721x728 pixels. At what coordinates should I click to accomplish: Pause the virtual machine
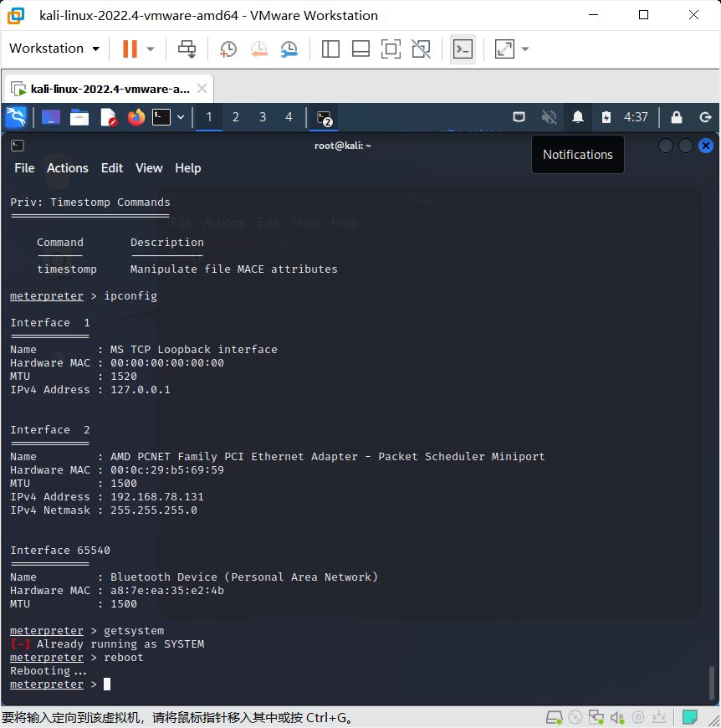(x=130, y=49)
